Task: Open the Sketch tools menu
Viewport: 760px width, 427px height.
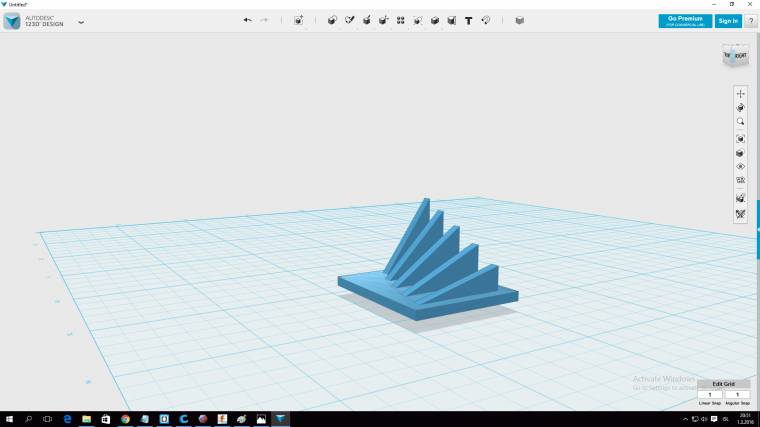Action: coord(349,20)
